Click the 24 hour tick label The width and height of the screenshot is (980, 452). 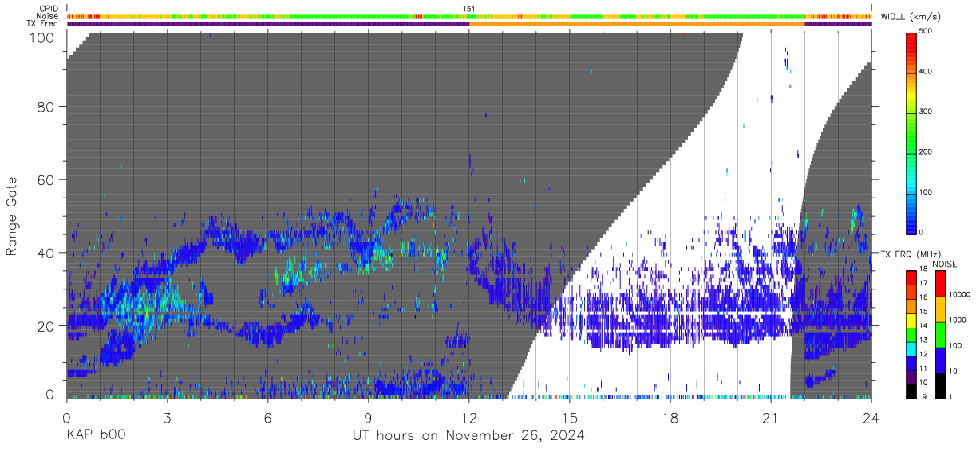click(x=871, y=418)
